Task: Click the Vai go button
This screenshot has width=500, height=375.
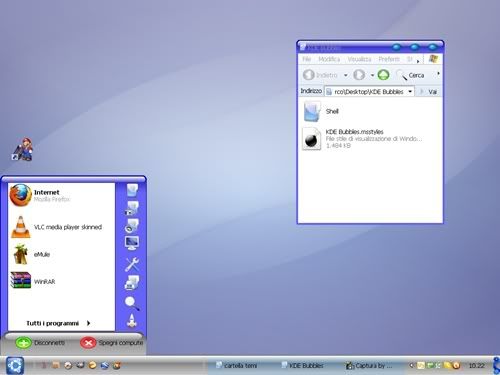Action: (429, 92)
